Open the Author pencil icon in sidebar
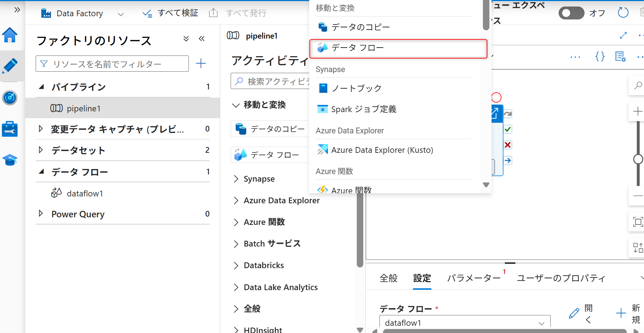Screen dimensions: 644x333 click(x=10, y=66)
